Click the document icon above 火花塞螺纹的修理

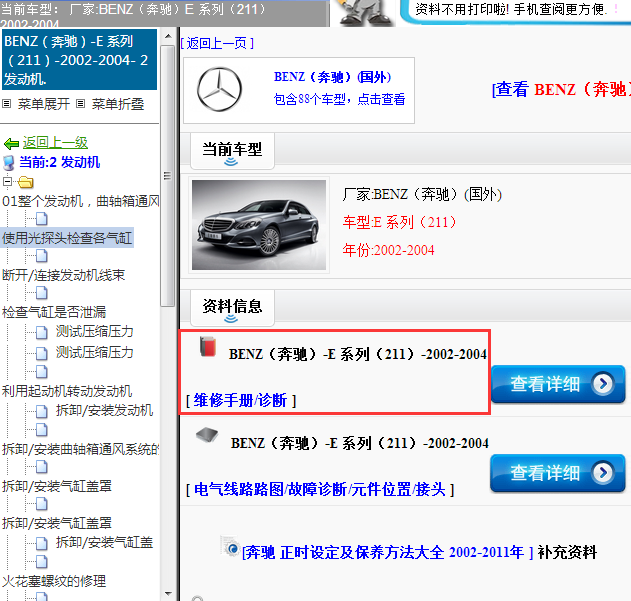tap(41, 562)
